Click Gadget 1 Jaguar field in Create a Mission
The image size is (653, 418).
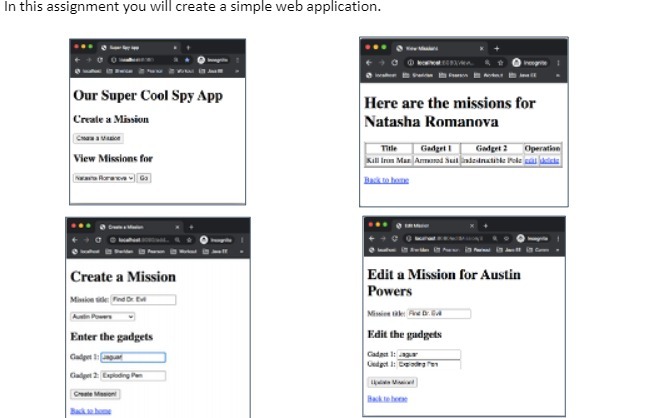click(133, 357)
